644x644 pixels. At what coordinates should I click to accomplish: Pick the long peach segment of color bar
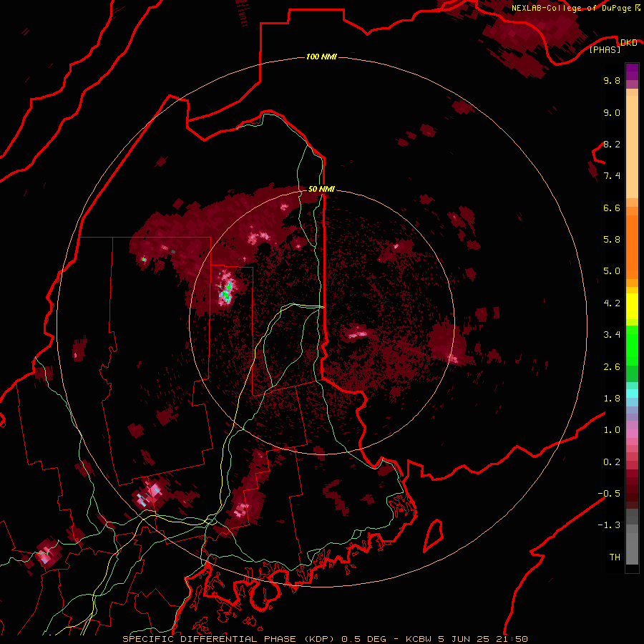pyautogui.click(x=632, y=147)
